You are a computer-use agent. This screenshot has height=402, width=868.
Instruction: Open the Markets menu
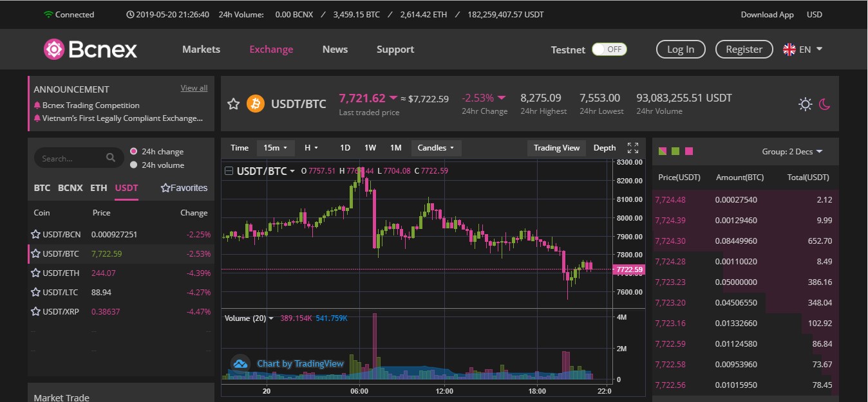(x=201, y=49)
